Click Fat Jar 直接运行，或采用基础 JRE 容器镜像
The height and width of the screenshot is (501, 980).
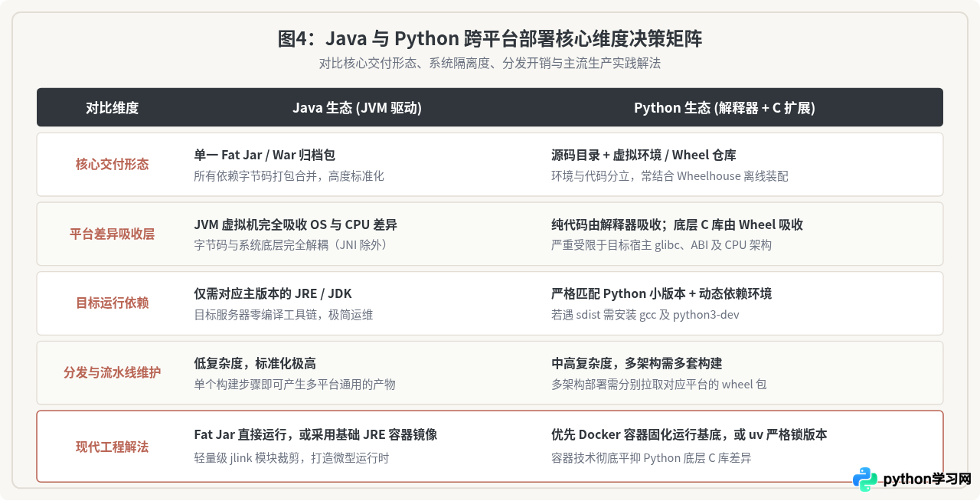tap(315, 434)
